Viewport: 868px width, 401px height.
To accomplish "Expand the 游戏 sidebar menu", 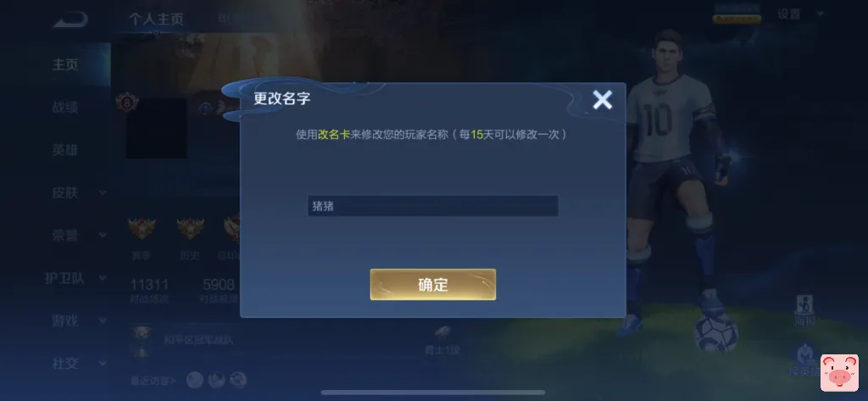I will 77,320.
